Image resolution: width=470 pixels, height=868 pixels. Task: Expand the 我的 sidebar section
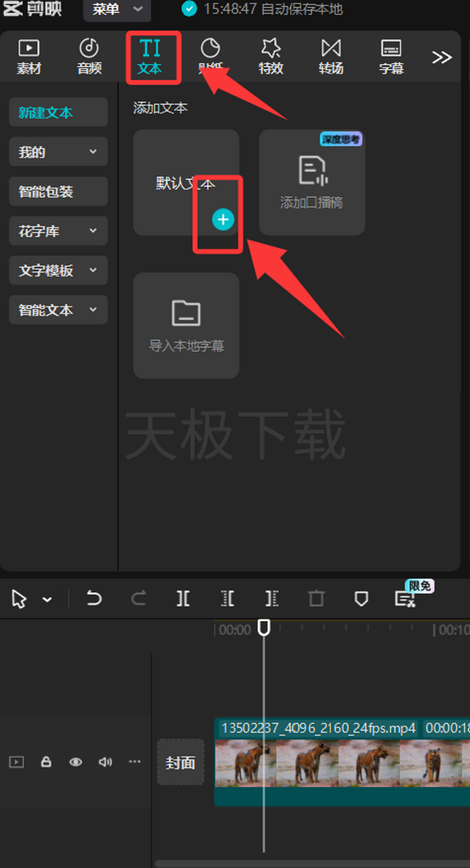point(58,152)
